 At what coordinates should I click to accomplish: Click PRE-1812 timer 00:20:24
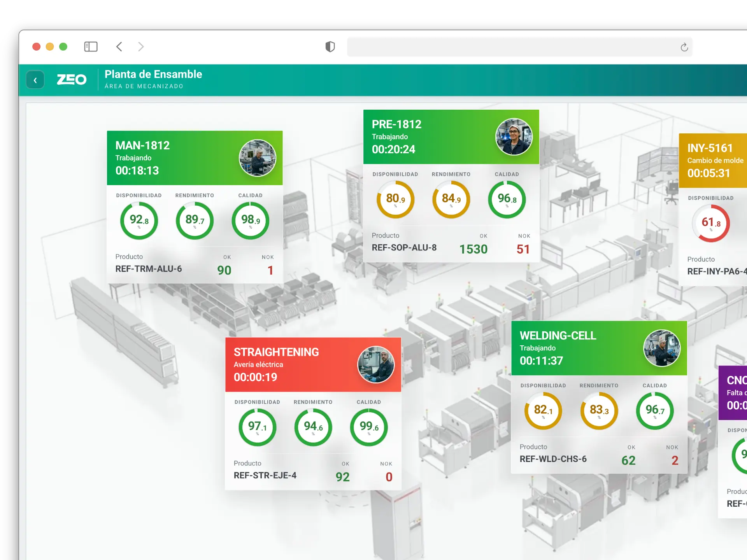[393, 149]
